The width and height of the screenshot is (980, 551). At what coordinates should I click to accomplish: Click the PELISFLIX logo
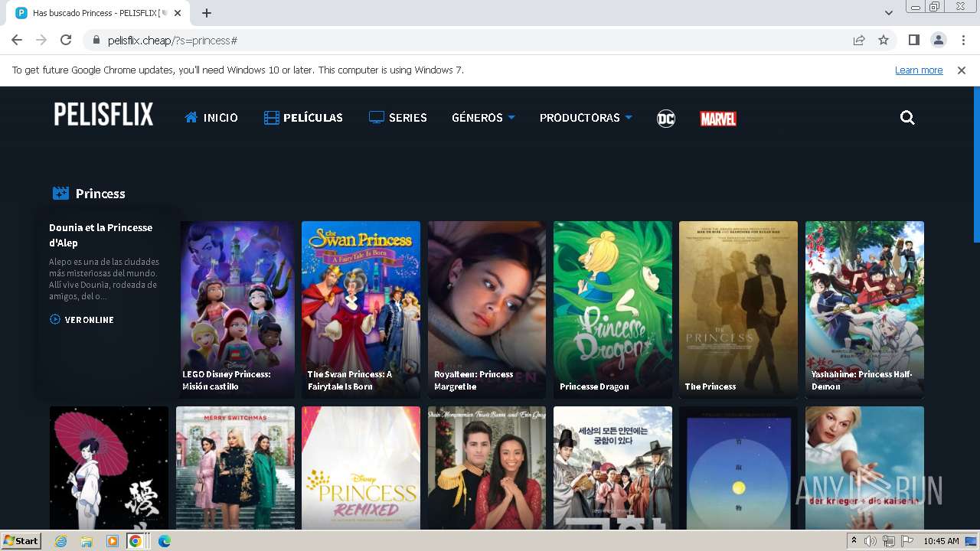point(103,115)
